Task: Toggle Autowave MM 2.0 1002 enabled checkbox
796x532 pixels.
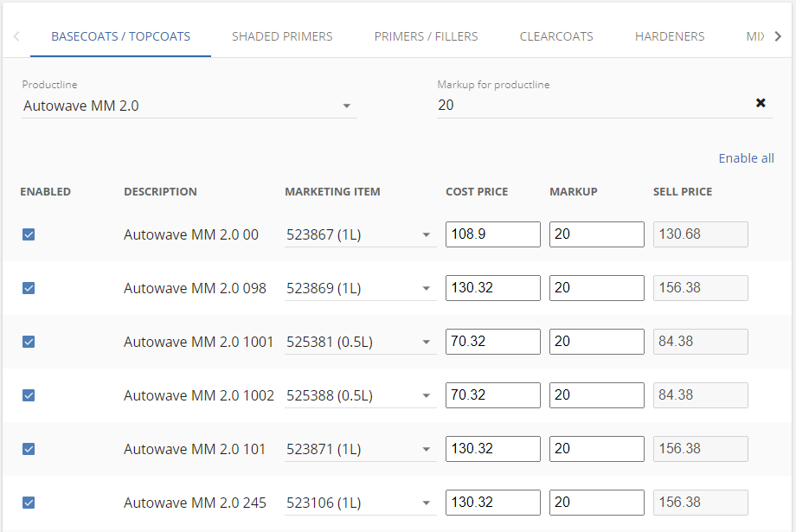Action: point(29,395)
